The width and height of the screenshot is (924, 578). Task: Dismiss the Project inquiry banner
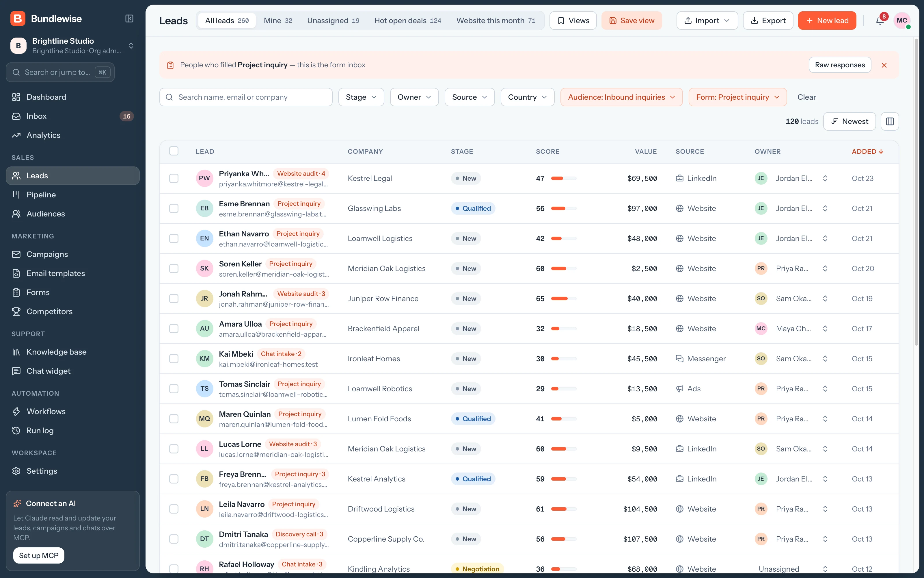click(x=884, y=65)
